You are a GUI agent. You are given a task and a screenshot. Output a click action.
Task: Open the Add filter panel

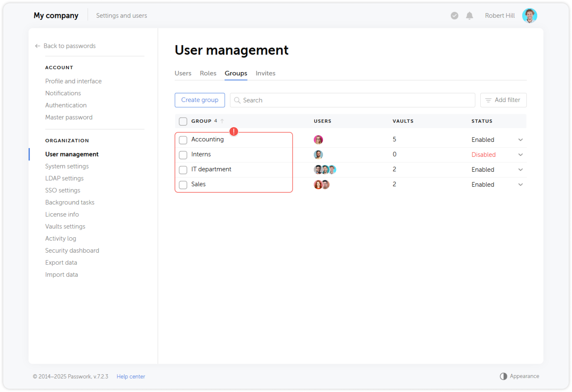coord(503,100)
